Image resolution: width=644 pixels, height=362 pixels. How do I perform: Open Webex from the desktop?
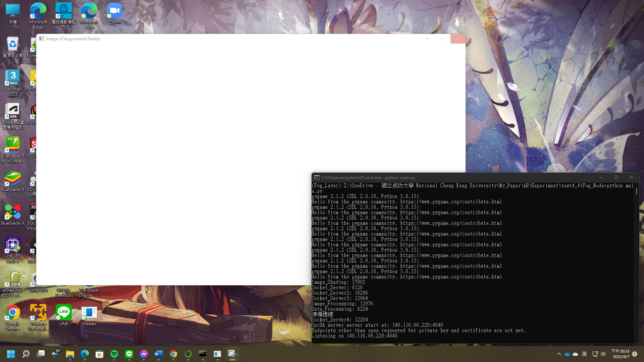pos(89,315)
